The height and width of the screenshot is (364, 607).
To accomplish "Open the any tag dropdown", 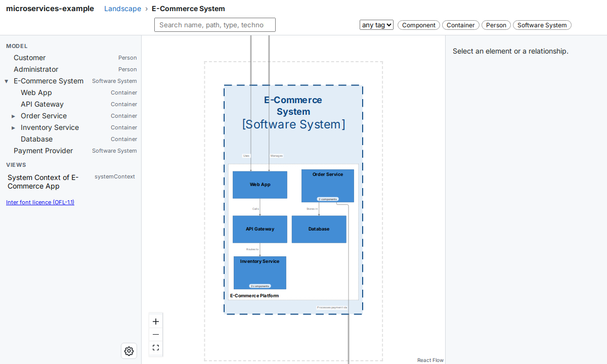I will (376, 25).
